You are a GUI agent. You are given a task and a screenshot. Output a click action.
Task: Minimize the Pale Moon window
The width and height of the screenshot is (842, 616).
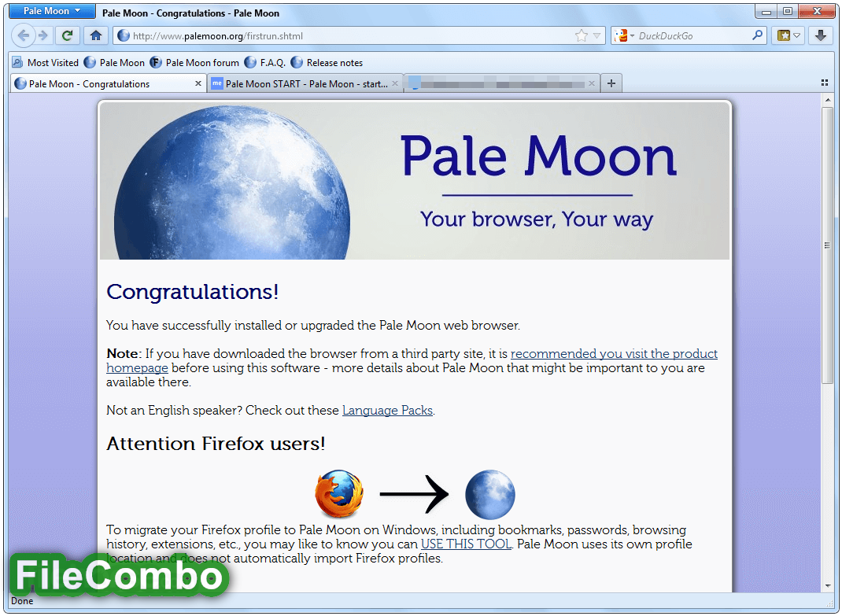click(x=766, y=11)
